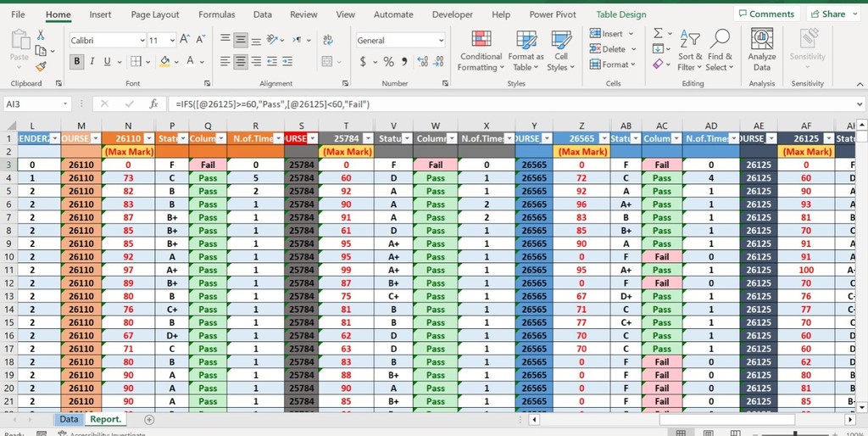
Task: Toggle Middle Align vertical alignment
Action: coord(240,39)
